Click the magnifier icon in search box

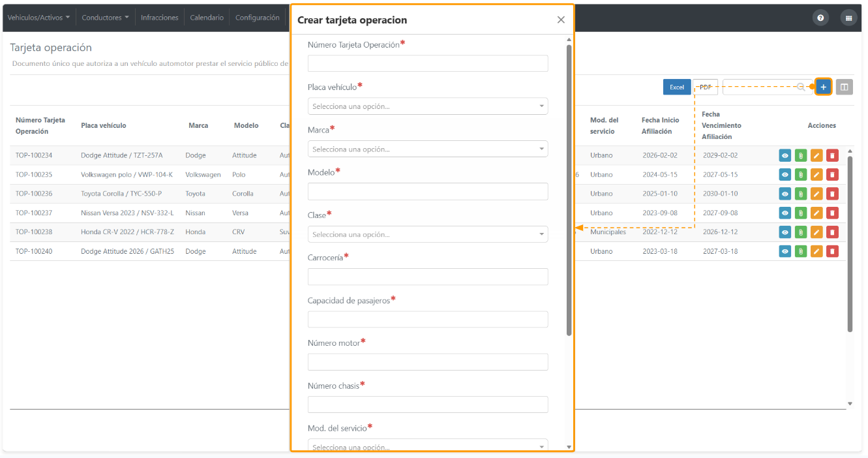pyautogui.click(x=801, y=87)
